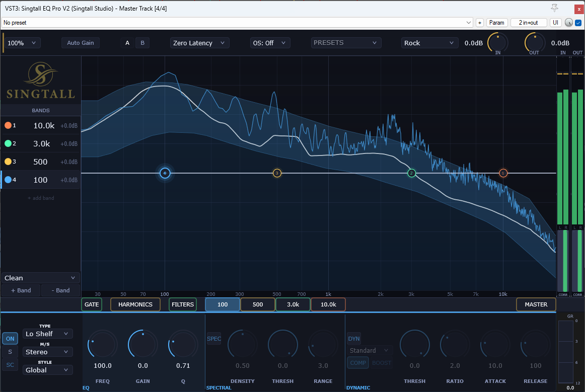
Task: Click the + Band button
Action: coord(21,290)
